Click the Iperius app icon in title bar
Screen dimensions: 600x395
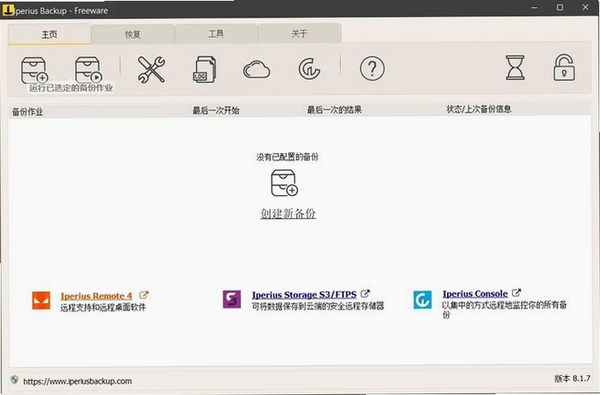click(x=8, y=10)
